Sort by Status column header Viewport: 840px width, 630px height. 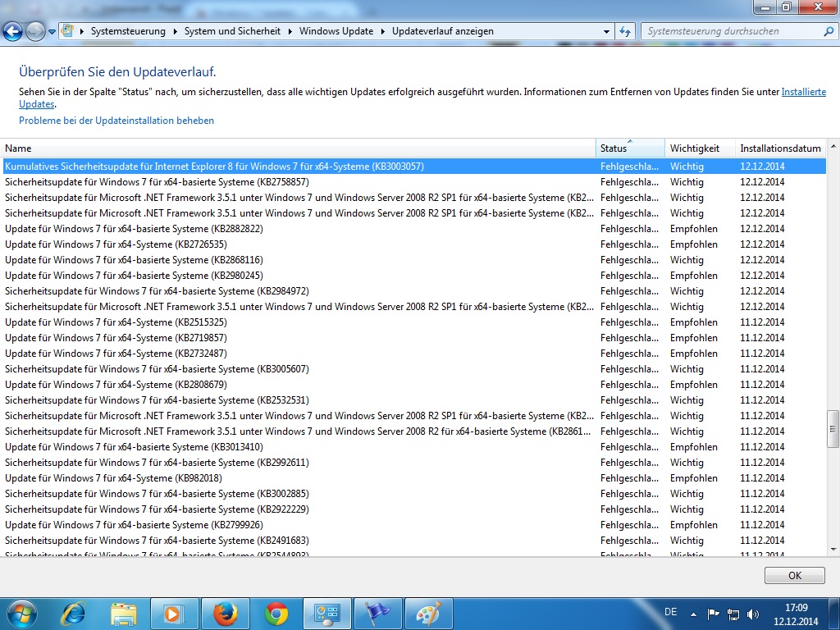coord(630,148)
